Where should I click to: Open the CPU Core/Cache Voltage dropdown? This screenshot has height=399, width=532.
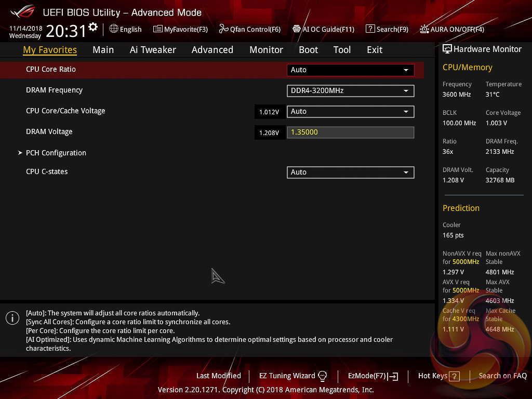pyautogui.click(x=350, y=112)
